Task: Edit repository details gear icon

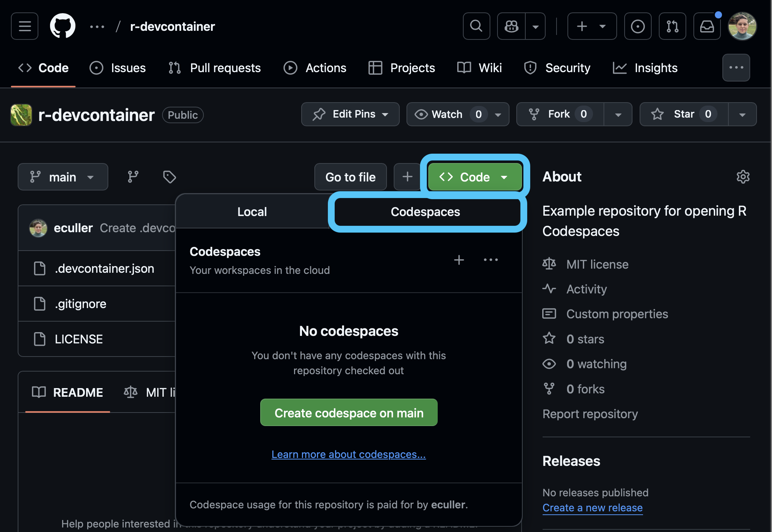Action: pyautogui.click(x=743, y=177)
